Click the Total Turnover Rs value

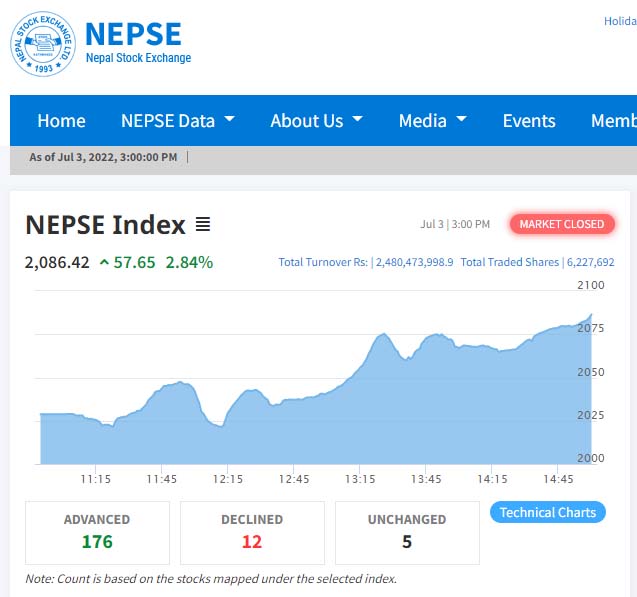[x=414, y=262]
